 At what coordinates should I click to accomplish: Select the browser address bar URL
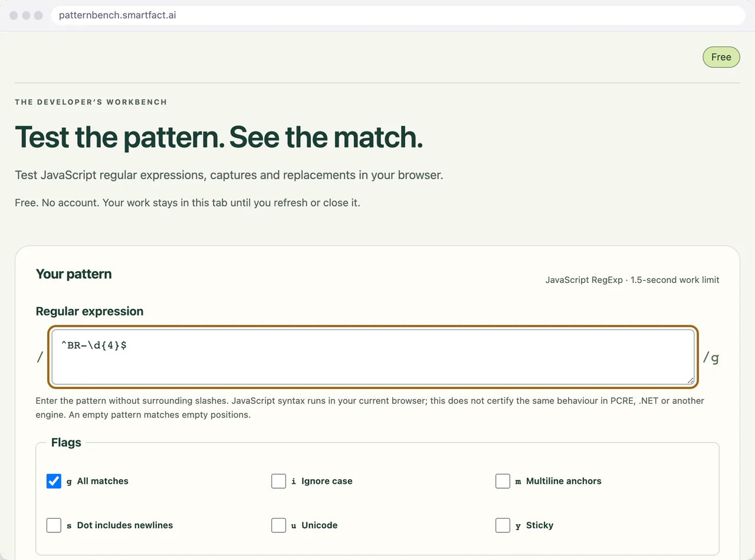[117, 15]
